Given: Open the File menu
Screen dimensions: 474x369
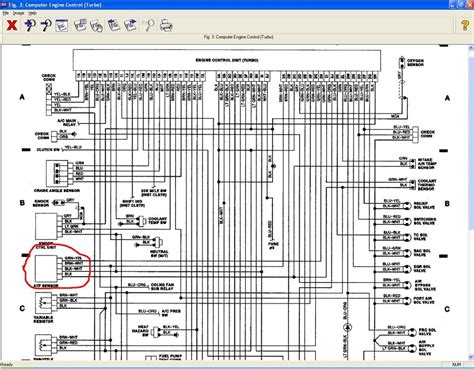Looking at the screenshot, I should [5, 13].
